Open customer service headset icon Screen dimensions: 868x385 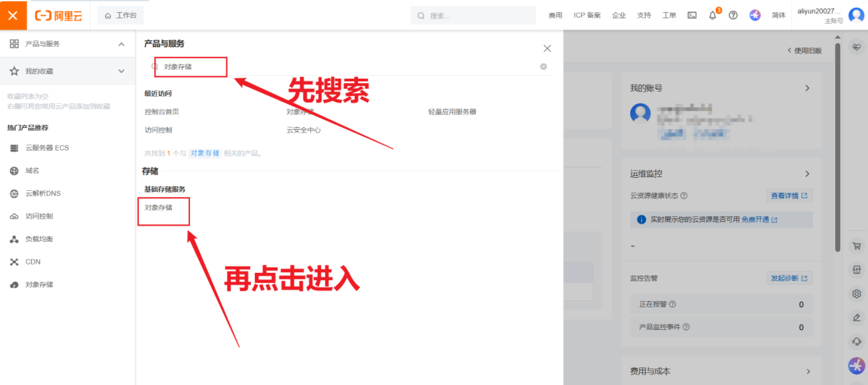point(856,341)
